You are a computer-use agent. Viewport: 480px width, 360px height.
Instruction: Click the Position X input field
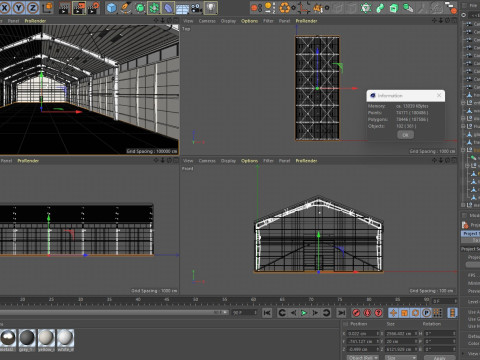(363, 333)
